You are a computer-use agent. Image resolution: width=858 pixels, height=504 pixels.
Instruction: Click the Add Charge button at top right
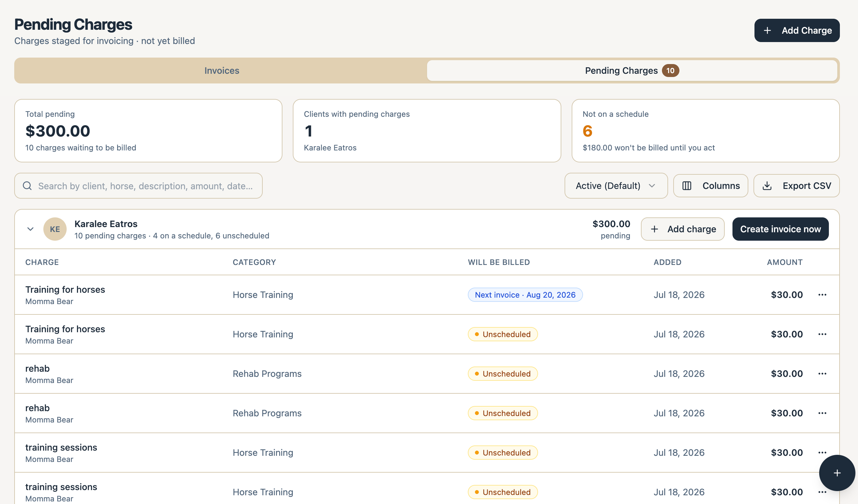click(797, 30)
